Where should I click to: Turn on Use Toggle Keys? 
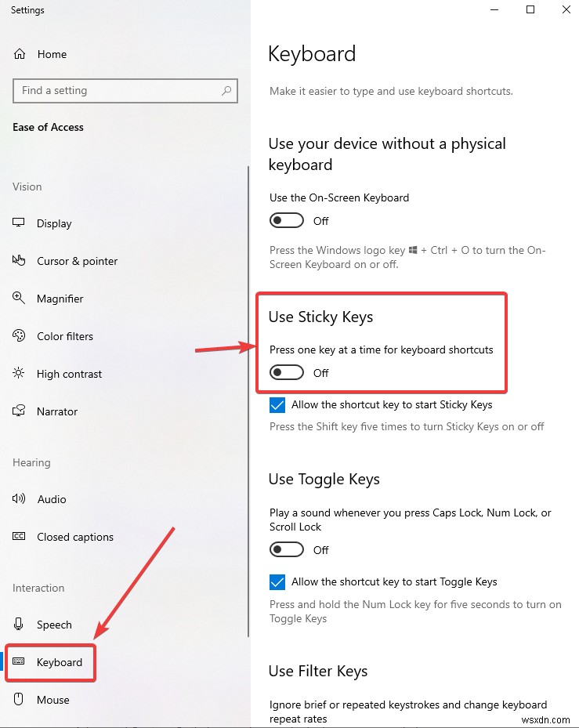286,549
